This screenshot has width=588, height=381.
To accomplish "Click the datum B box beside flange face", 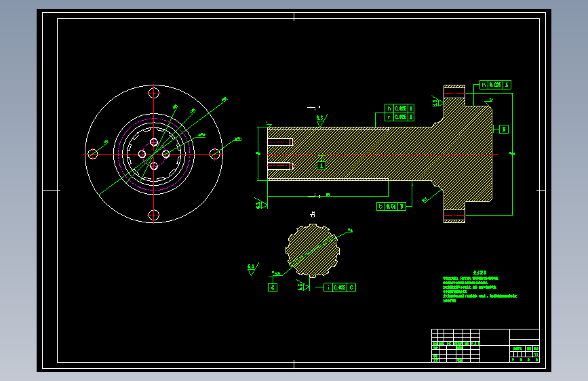I will 504,129.
